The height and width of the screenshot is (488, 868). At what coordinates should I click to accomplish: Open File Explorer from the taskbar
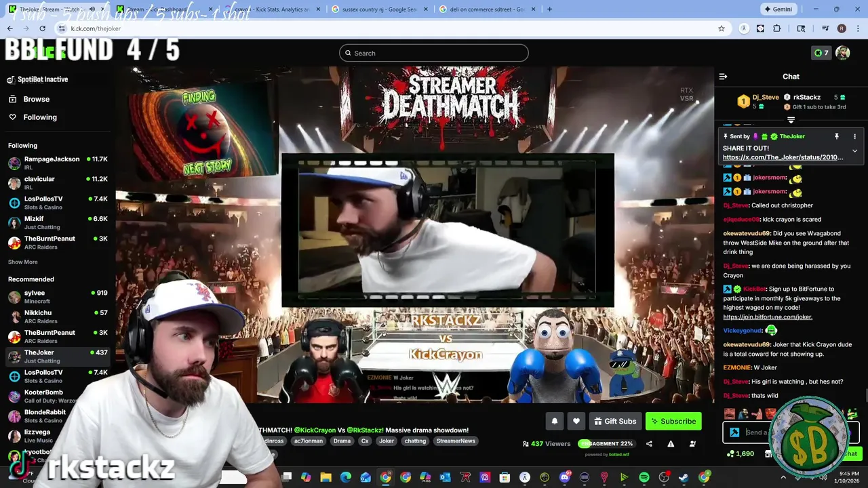click(325, 477)
